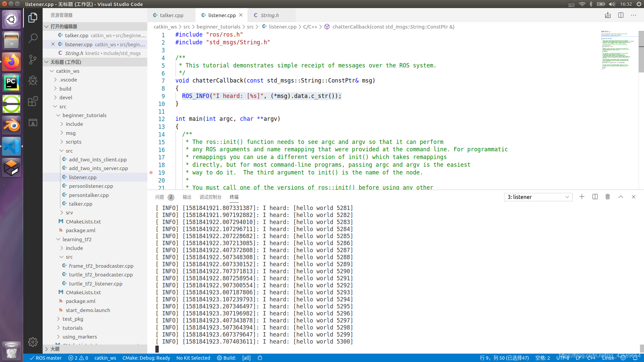
Task: Close the terminal panel
Action: point(633,197)
